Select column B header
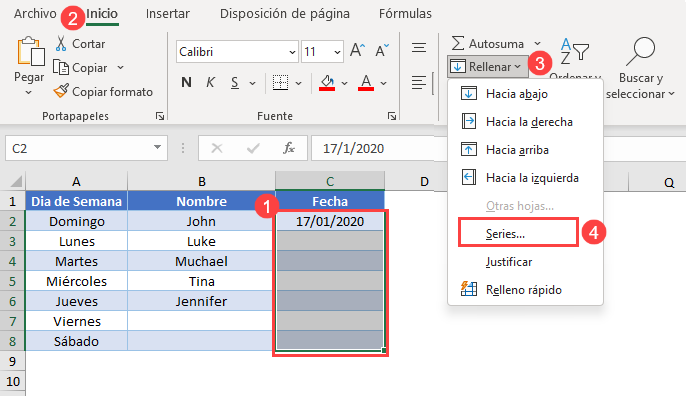The image size is (686, 396). 201,181
